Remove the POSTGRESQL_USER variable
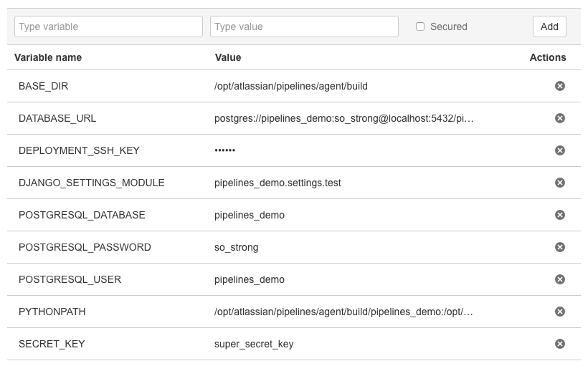The height and width of the screenshot is (366, 588). [560, 279]
